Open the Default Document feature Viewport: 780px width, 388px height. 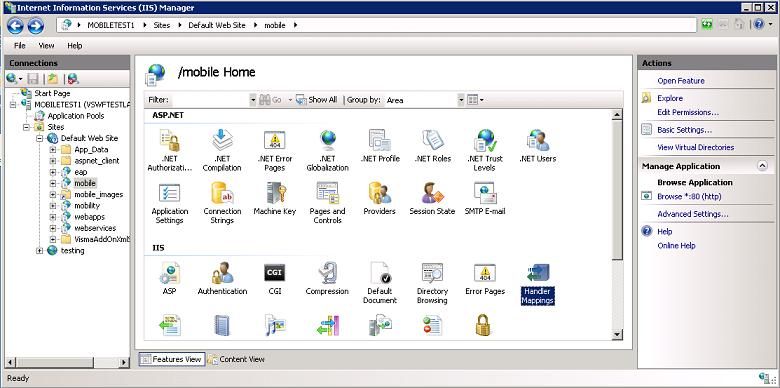click(x=380, y=283)
